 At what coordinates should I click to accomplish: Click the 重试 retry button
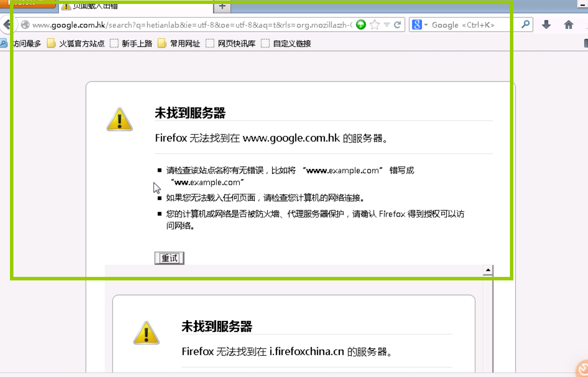(170, 258)
